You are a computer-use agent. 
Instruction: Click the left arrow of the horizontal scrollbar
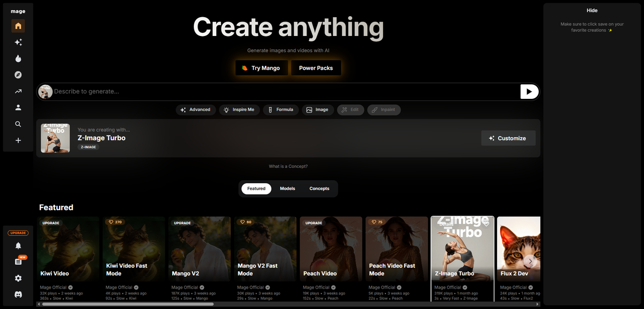click(x=39, y=304)
